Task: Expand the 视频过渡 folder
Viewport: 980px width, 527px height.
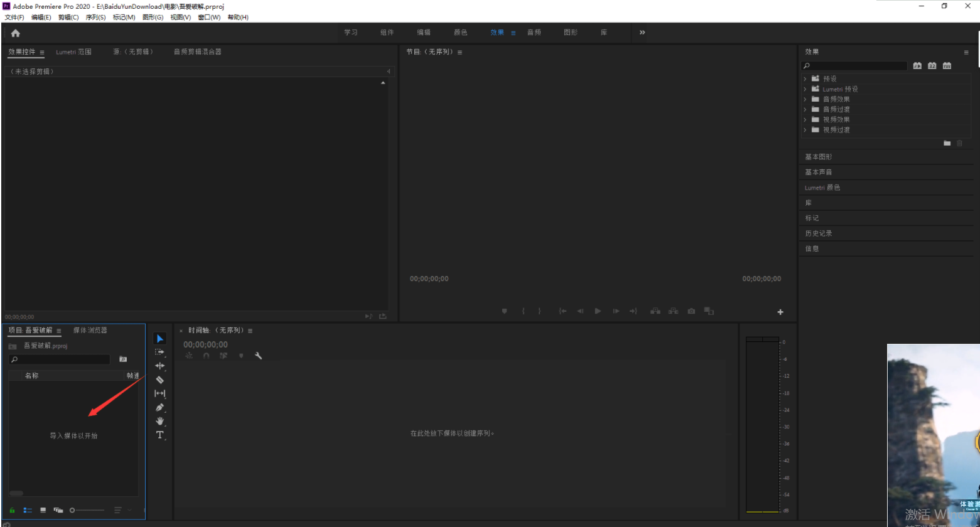Action: [805, 130]
